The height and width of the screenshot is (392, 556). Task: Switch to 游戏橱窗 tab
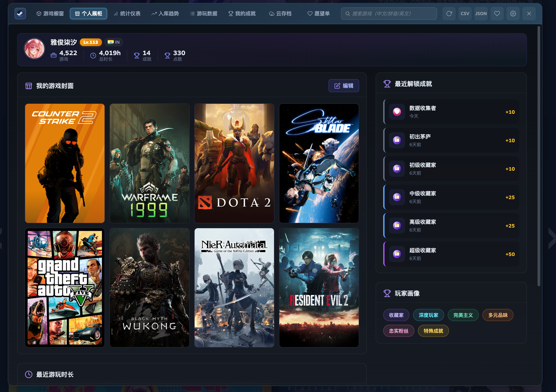[x=50, y=14]
